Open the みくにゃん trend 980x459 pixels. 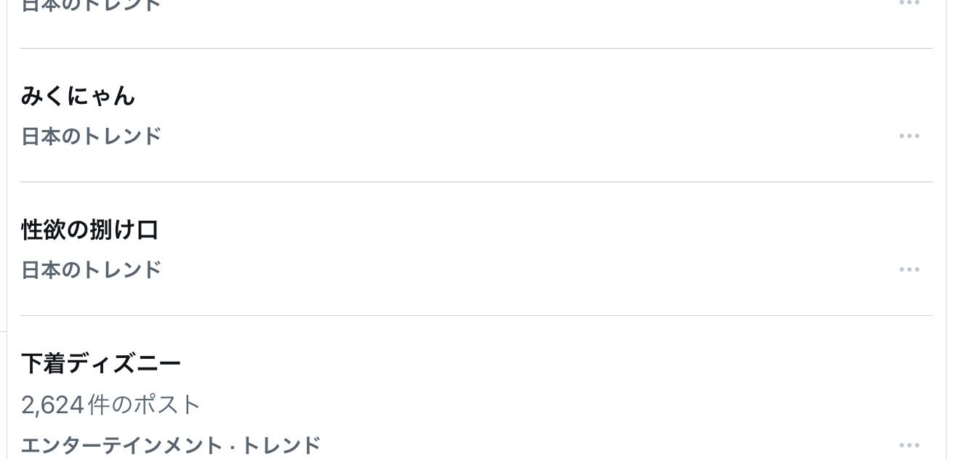(78, 96)
